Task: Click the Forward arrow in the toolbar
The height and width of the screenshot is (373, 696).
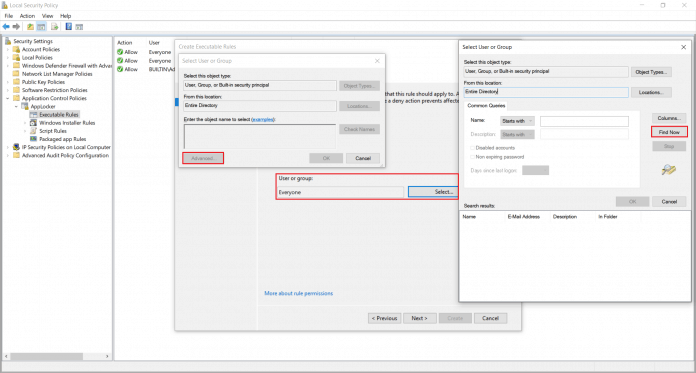Action: pos(16,27)
